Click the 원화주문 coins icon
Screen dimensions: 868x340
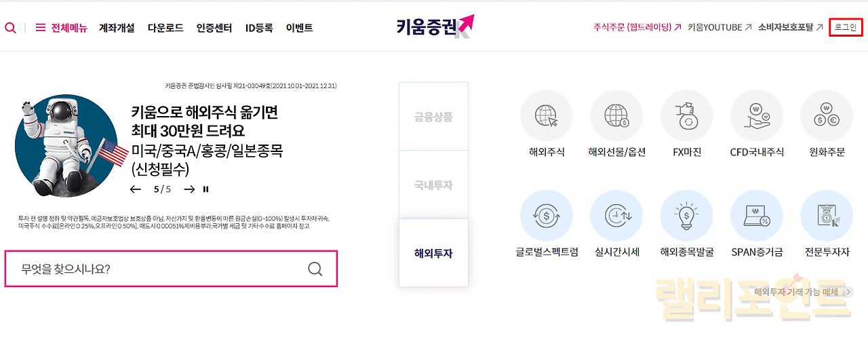click(826, 117)
